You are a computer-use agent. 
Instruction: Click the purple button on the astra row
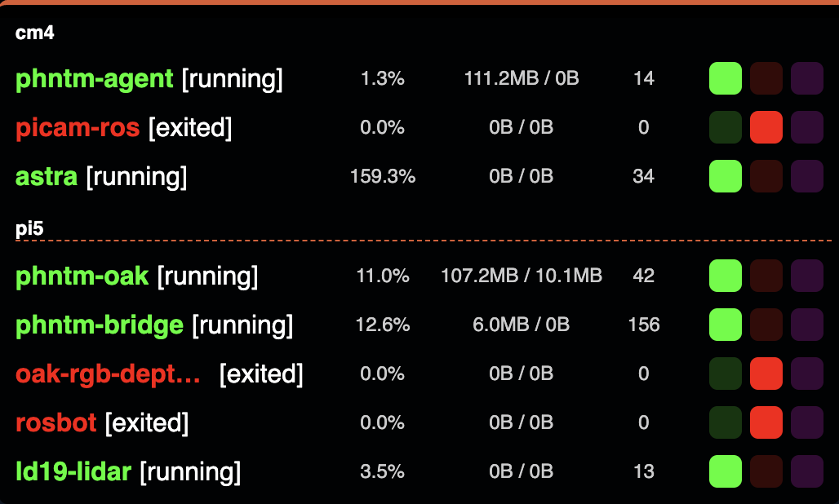click(806, 176)
